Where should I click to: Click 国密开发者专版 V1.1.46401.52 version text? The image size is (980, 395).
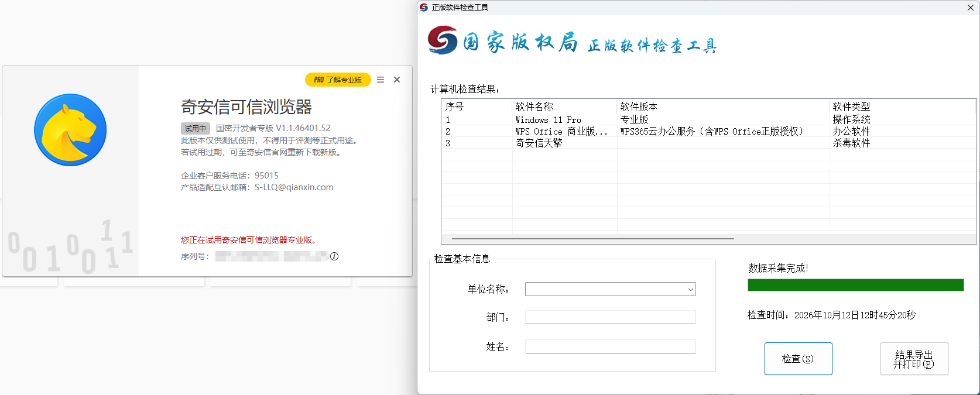[273, 128]
